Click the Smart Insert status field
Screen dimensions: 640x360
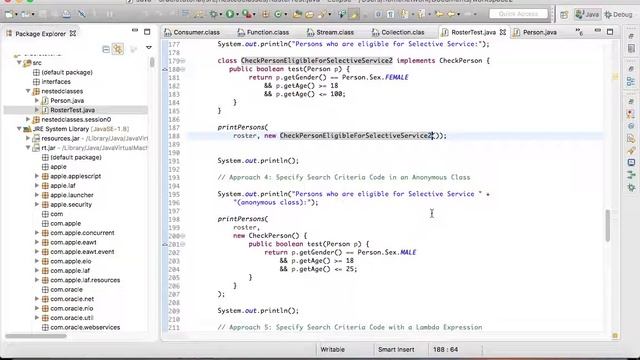click(x=396, y=350)
